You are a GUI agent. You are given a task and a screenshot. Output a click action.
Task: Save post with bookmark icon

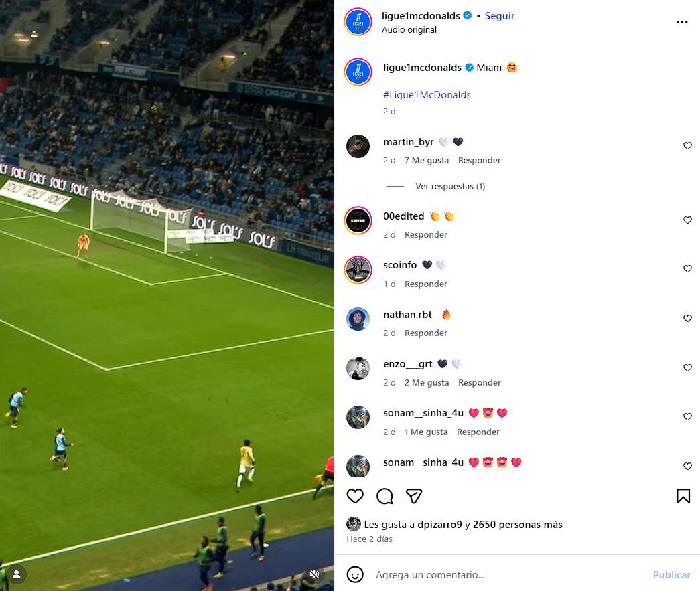tap(683, 496)
